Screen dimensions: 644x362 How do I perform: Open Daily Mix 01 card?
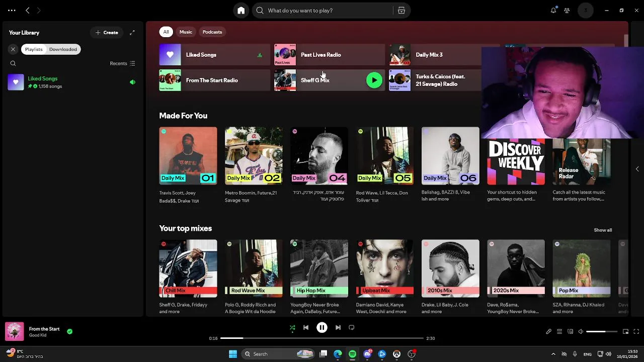[188, 165]
